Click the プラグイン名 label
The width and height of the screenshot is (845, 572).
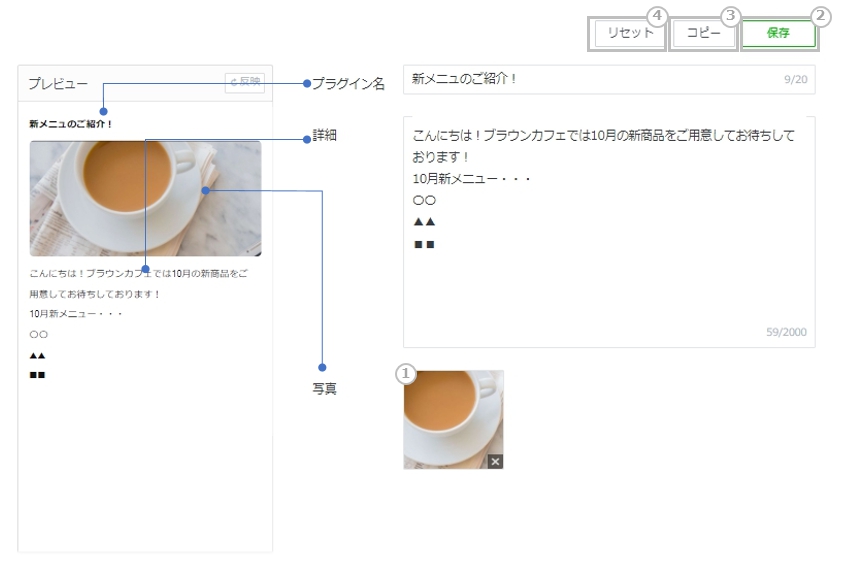click(x=348, y=84)
